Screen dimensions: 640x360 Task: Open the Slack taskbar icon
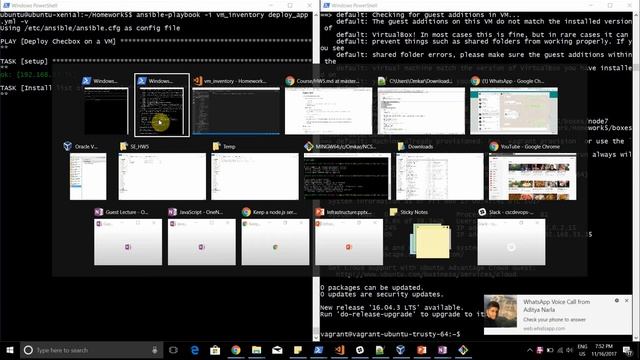coord(360,350)
